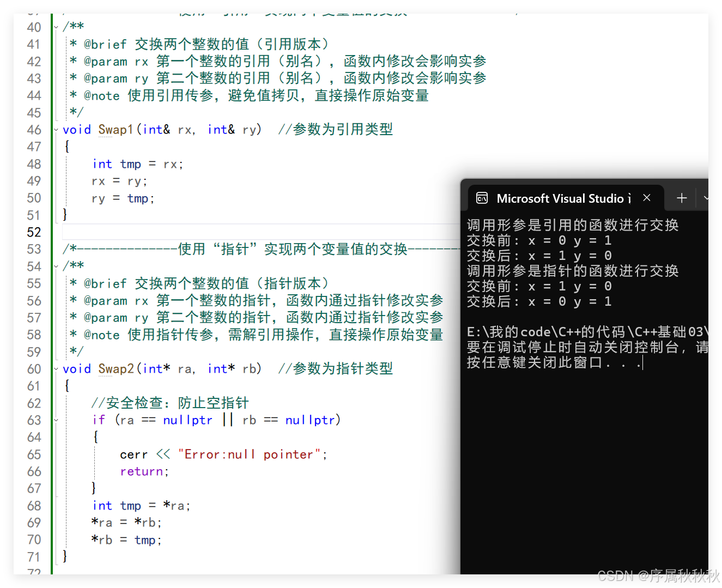Select the Microsoft Visual Studio terminal tab
The image size is (722, 588).
(x=564, y=198)
